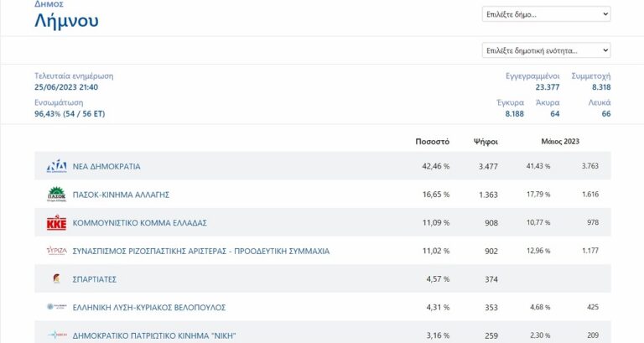Open the ΣΠΑΡΤΙΑΤΕΣ party link

95,279
